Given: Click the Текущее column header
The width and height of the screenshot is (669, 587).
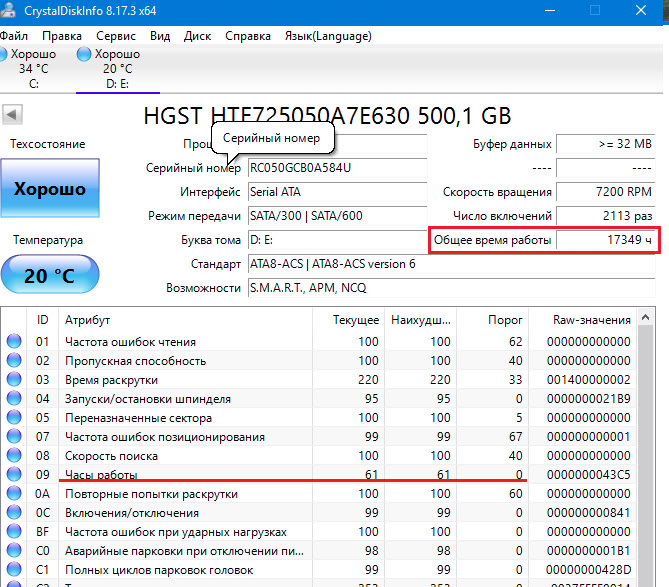Looking at the screenshot, I should [x=348, y=320].
